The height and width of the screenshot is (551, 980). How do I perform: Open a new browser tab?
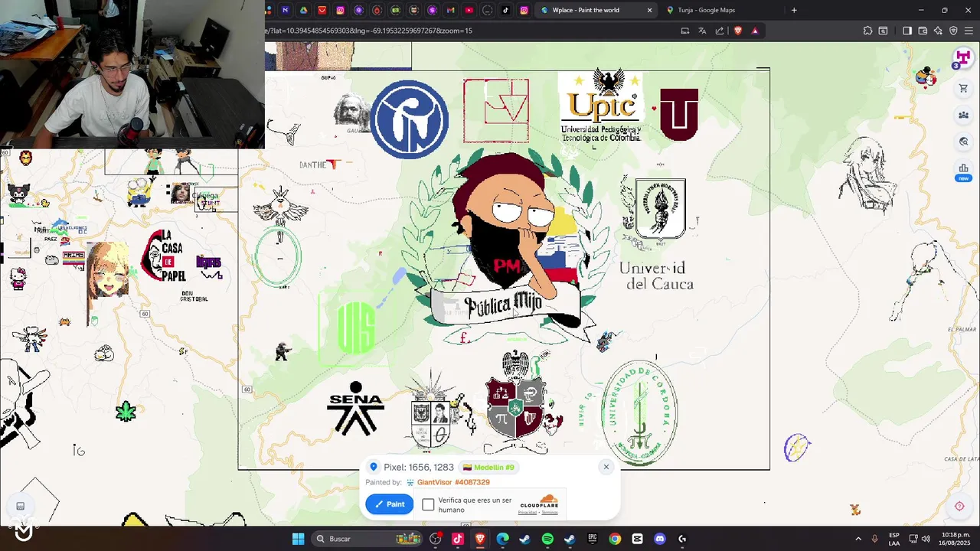tap(794, 10)
